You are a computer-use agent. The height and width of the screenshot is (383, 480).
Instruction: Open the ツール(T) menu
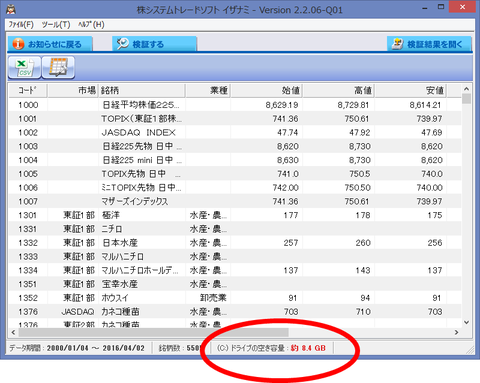pos(56,25)
